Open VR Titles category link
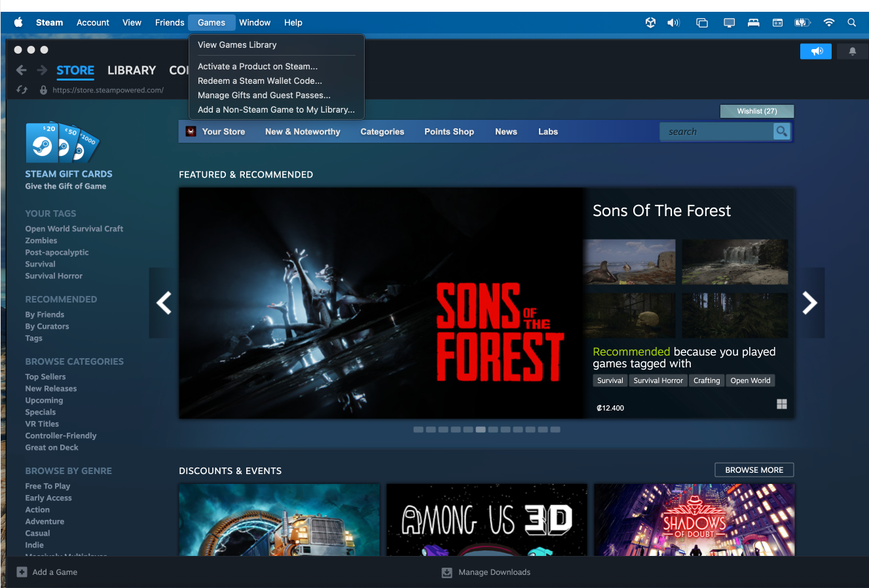 coord(42,424)
